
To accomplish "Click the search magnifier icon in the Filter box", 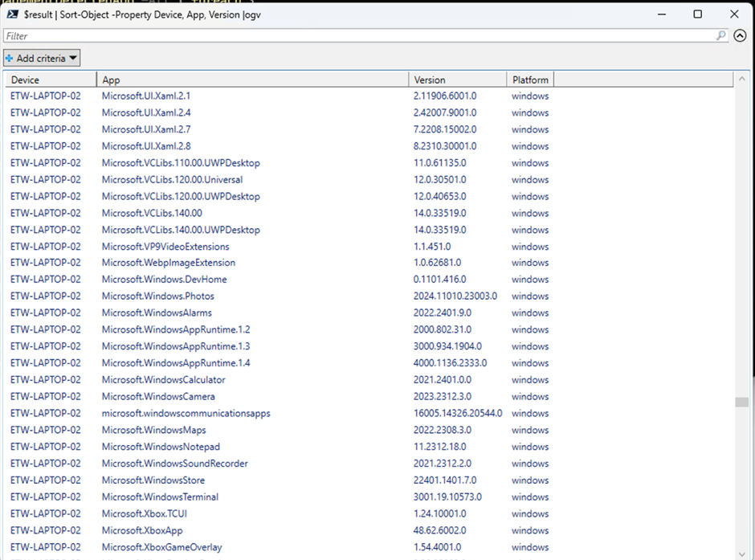I will [x=720, y=35].
